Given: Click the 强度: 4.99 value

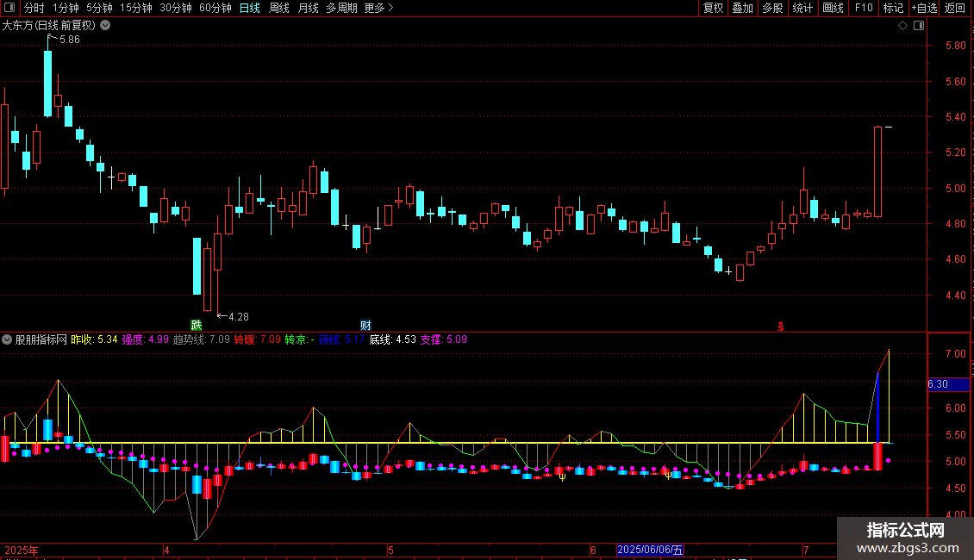Looking at the screenshot, I should [x=146, y=339].
